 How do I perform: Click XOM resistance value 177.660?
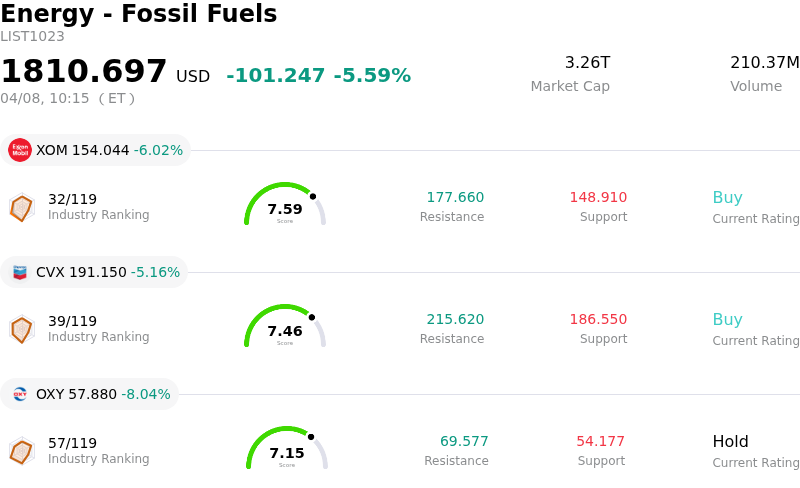[455, 198]
